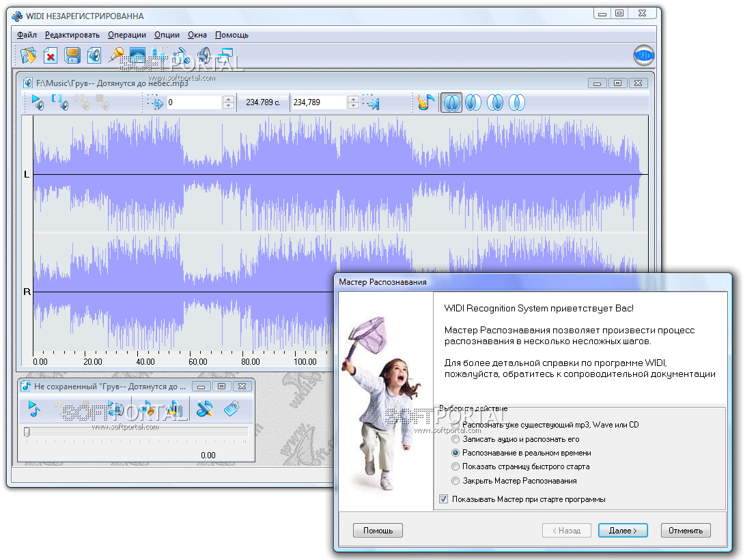Click the Далее button in wizard
The width and height of the screenshot is (743, 560).
623,531
